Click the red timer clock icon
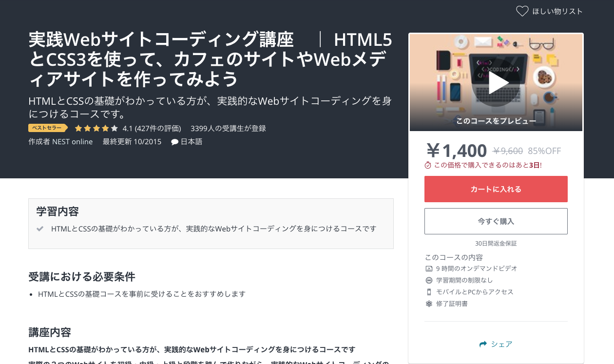 click(428, 165)
